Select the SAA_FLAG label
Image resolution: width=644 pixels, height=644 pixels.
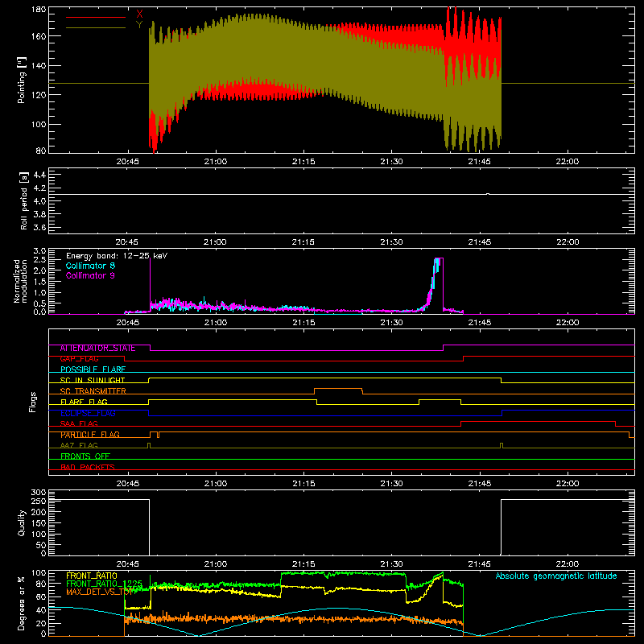79,423
